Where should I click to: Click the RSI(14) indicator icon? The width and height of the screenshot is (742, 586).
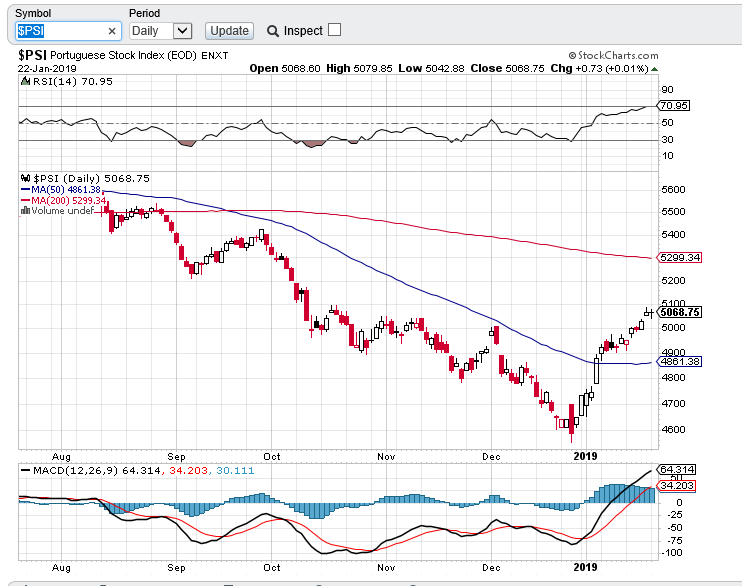(x=26, y=81)
